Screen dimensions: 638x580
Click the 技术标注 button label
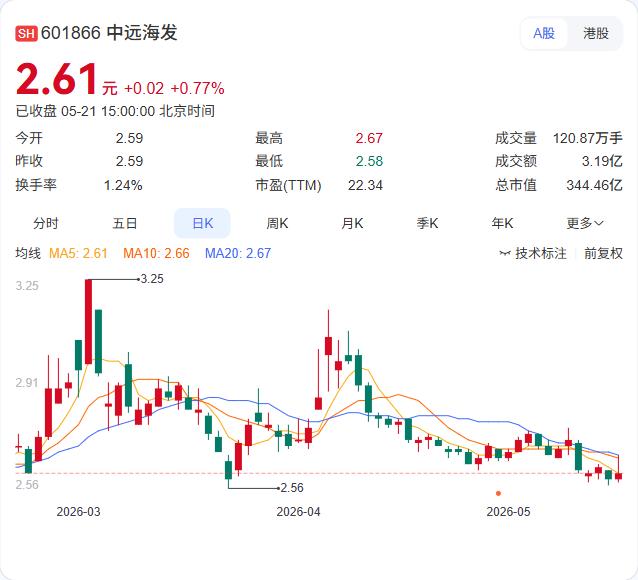pyautogui.click(x=541, y=253)
